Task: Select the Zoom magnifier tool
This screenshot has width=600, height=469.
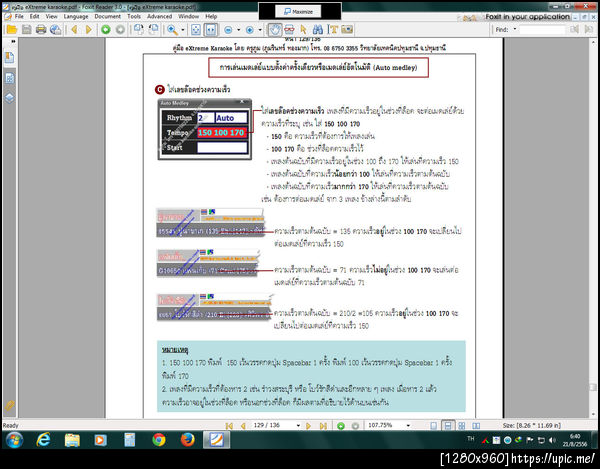Action: coord(172,29)
